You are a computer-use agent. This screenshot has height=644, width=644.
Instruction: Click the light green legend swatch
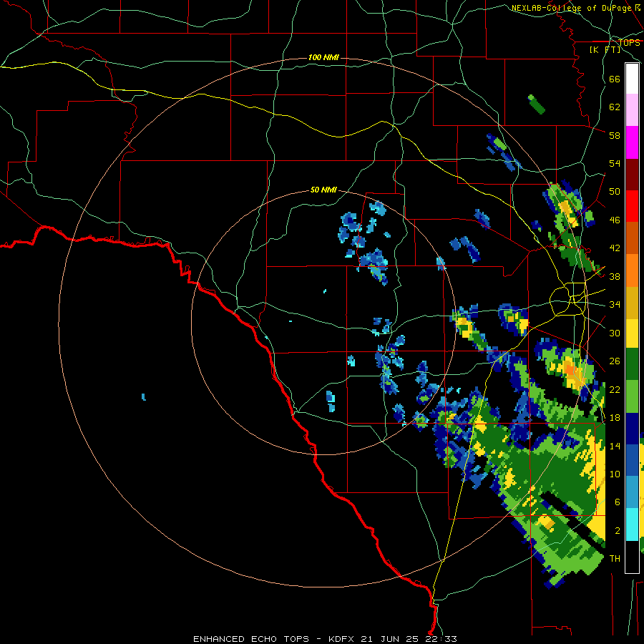(x=632, y=396)
